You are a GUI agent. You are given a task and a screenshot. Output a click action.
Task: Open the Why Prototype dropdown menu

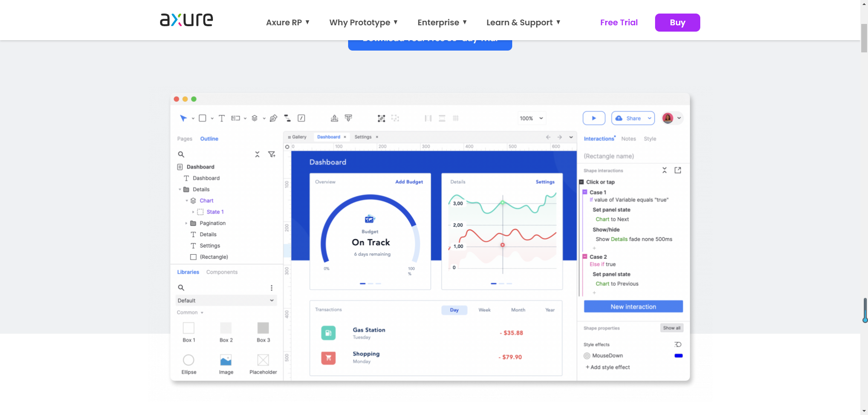point(363,23)
